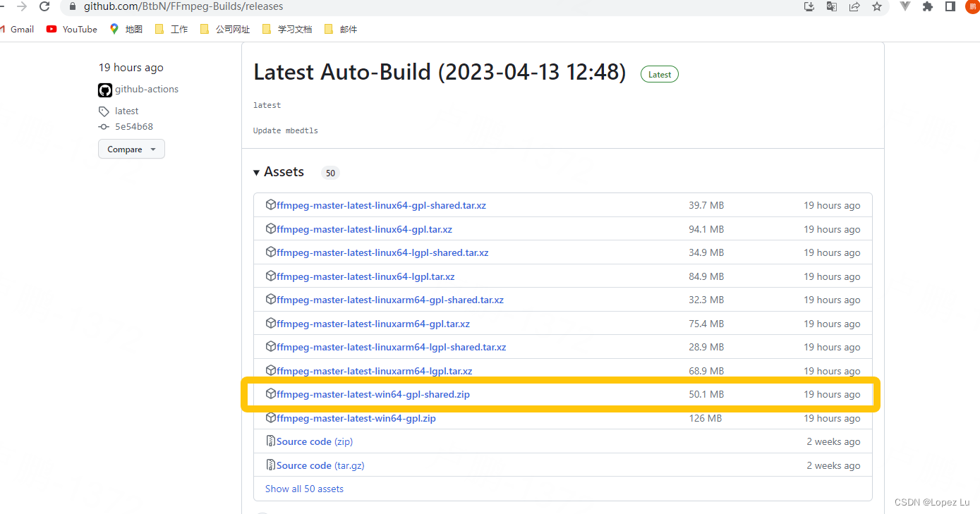Open the orange profile avatar
The width and height of the screenshot is (980, 514).
(x=972, y=6)
